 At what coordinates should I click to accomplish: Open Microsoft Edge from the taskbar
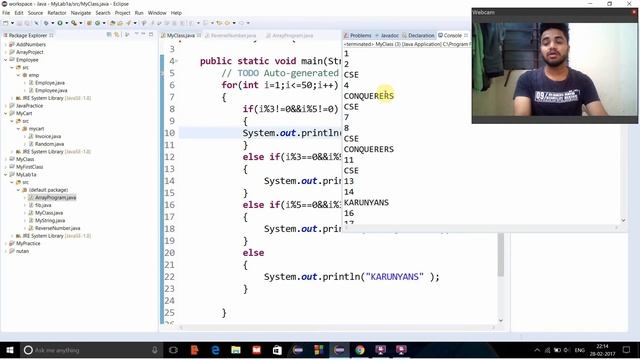tap(215, 350)
